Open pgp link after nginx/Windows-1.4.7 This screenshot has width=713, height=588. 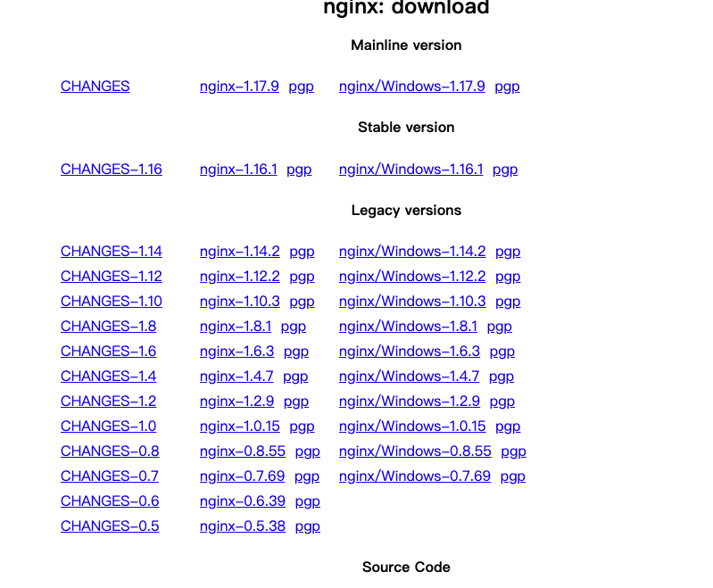pyautogui.click(x=502, y=377)
